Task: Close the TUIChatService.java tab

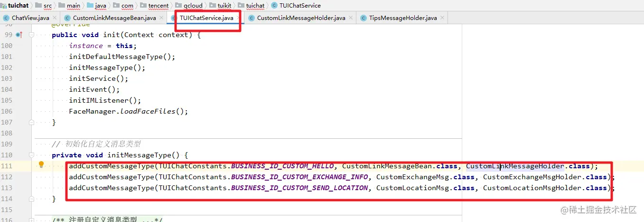Action: point(238,18)
